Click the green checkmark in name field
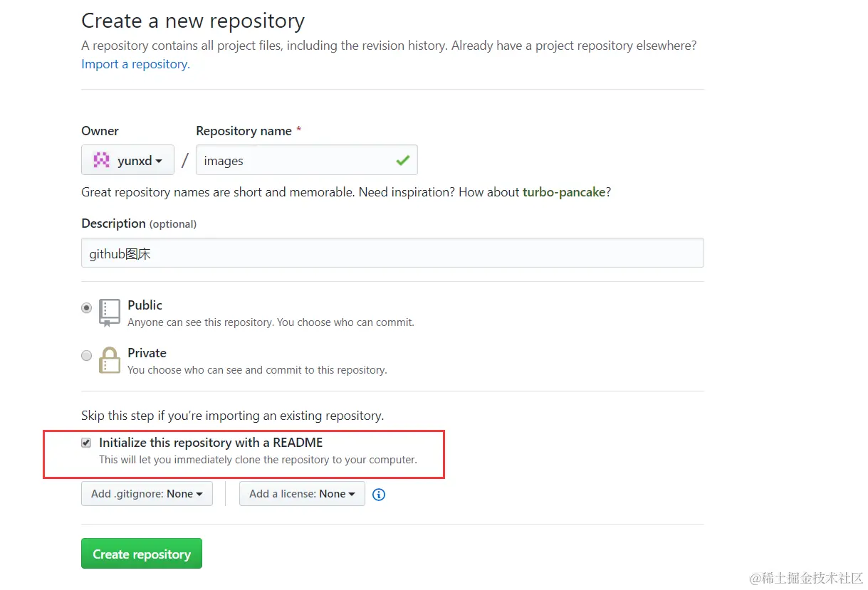The width and height of the screenshot is (868, 590). [x=403, y=160]
